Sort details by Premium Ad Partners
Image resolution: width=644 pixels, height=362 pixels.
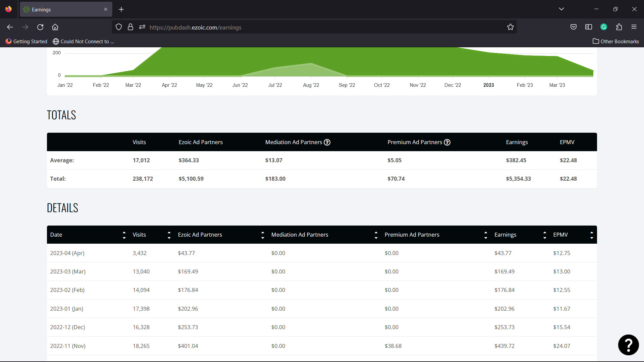pyautogui.click(x=485, y=235)
